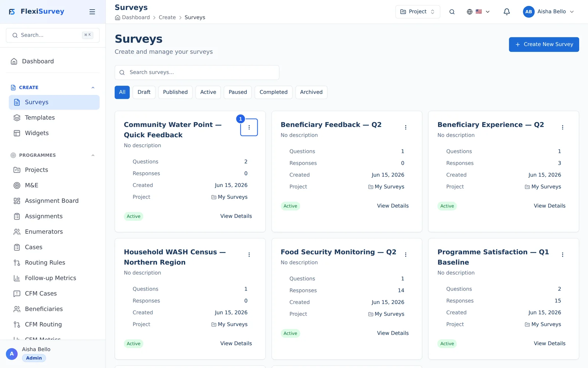
Task: Click Active status badge on Community Water Point
Action: click(133, 216)
